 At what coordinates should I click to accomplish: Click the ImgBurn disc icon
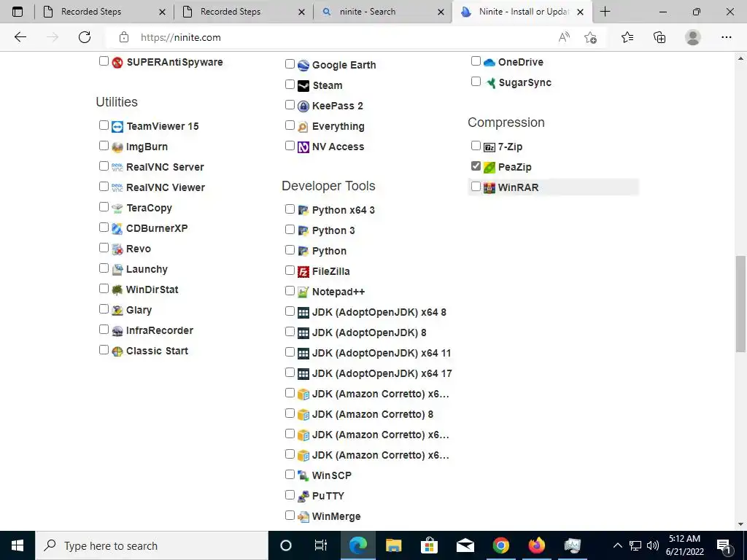click(117, 147)
